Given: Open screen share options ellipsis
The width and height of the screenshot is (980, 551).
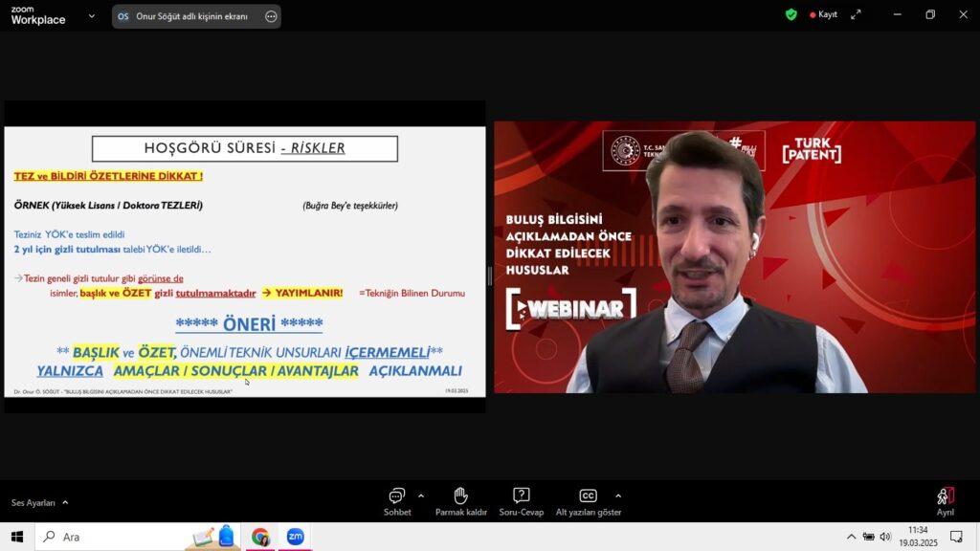Looking at the screenshot, I should click(271, 17).
